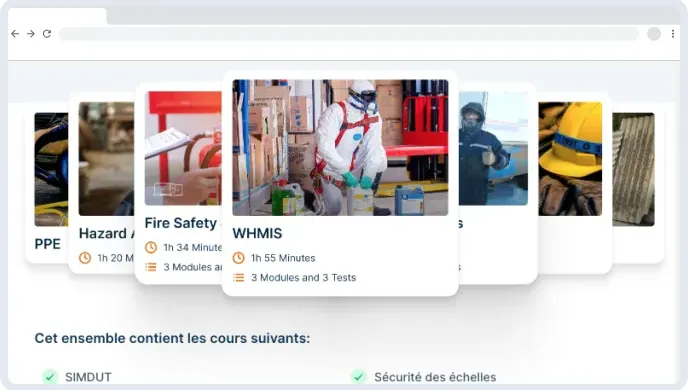Open the WHMIS course image
Viewport: 688px width, 390px height.
pyautogui.click(x=340, y=147)
